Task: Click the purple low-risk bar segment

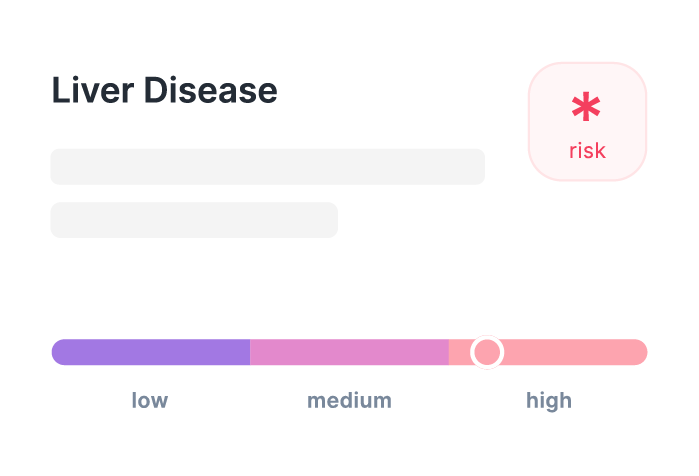Action: [151, 352]
